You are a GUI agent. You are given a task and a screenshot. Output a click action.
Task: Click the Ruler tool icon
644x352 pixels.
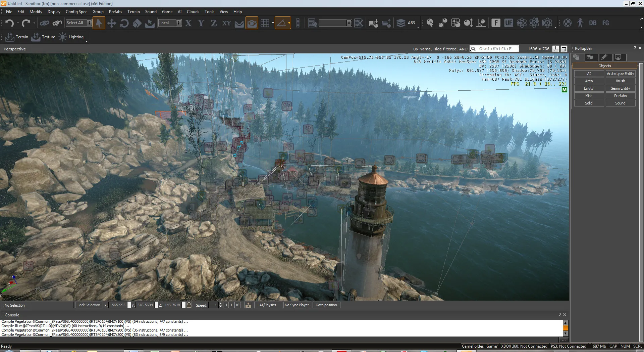(x=298, y=23)
